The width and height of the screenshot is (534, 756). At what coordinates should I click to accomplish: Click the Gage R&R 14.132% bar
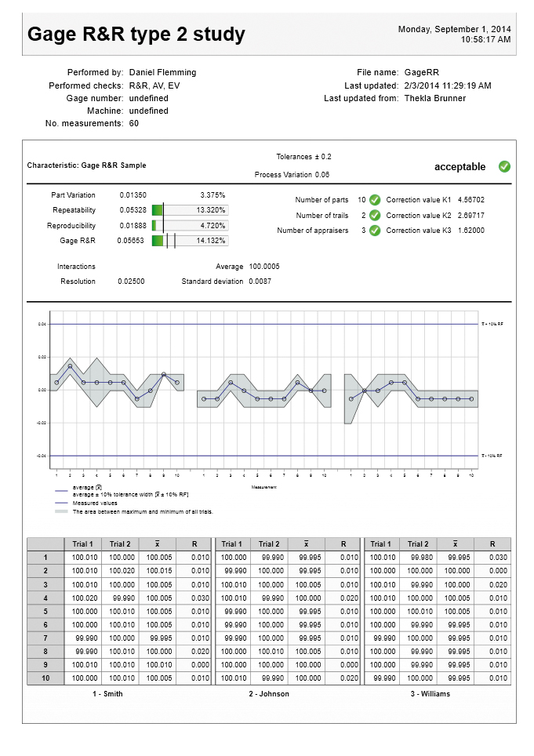[x=190, y=242]
